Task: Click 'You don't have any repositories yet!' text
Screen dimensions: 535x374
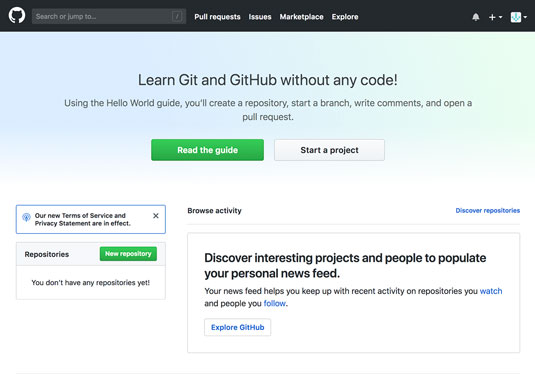Action: point(90,283)
